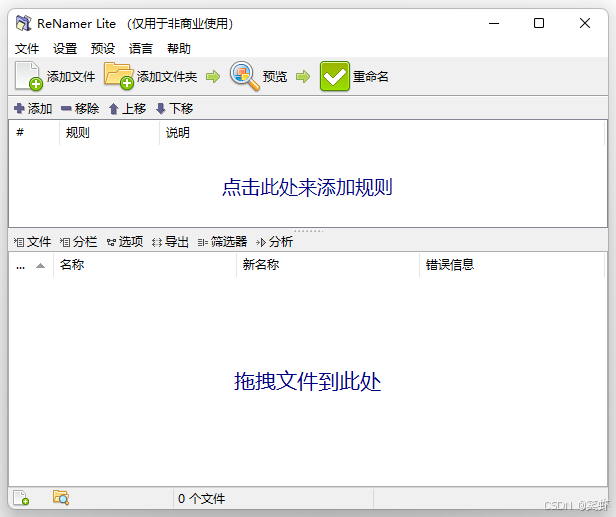Open the 文件 menu in menu bar
This screenshot has width=616, height=517.
click(27, 49)
